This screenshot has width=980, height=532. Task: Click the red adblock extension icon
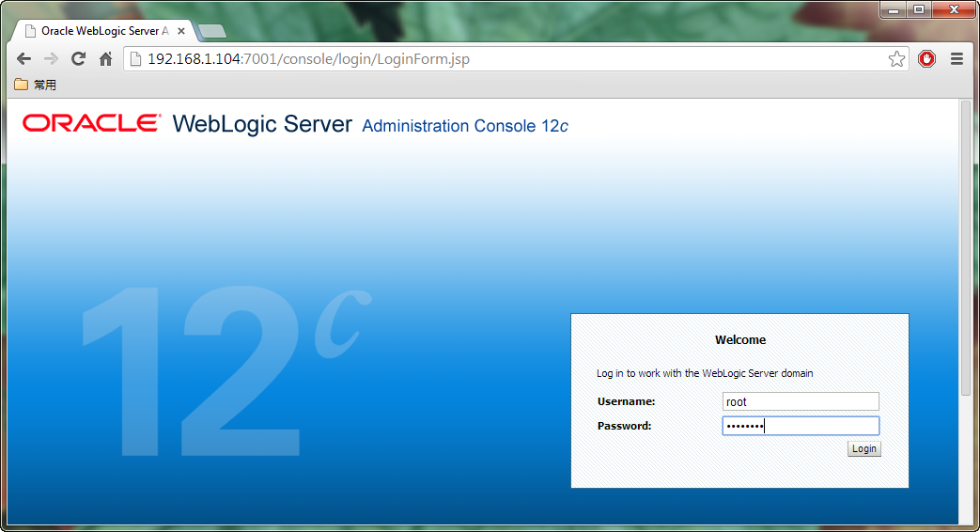pyautogui.click(x=926, y=59)
